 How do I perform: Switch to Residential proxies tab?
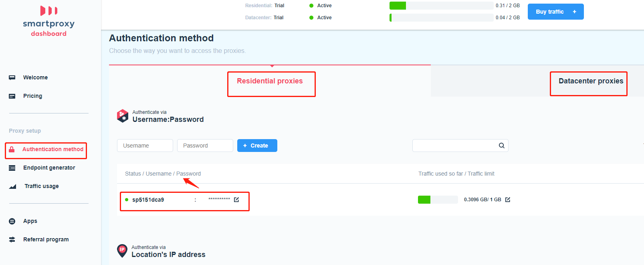(270, 81)
